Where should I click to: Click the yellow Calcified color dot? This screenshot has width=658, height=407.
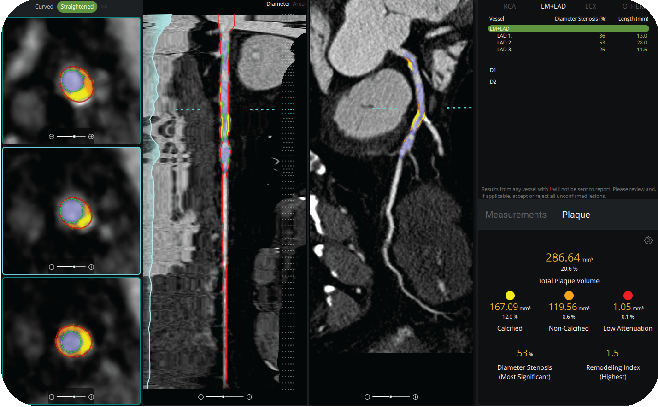click(510, 295)
